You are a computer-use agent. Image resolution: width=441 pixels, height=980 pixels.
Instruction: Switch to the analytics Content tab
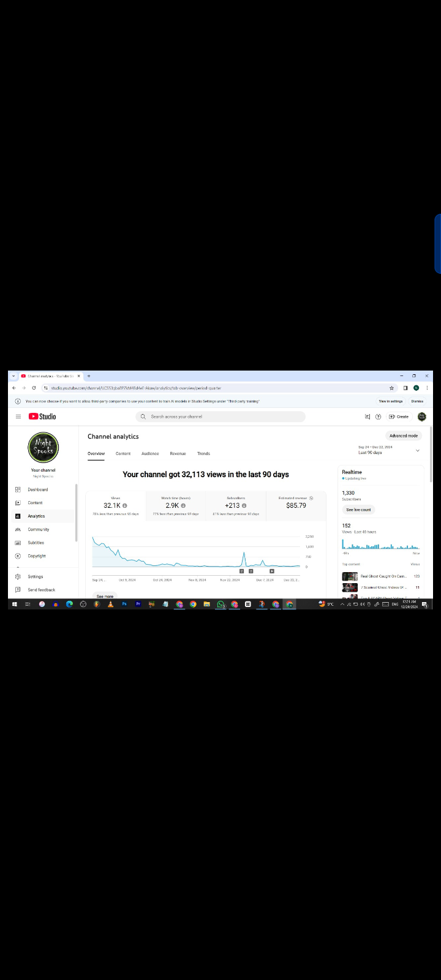click(x=123, y=454)
